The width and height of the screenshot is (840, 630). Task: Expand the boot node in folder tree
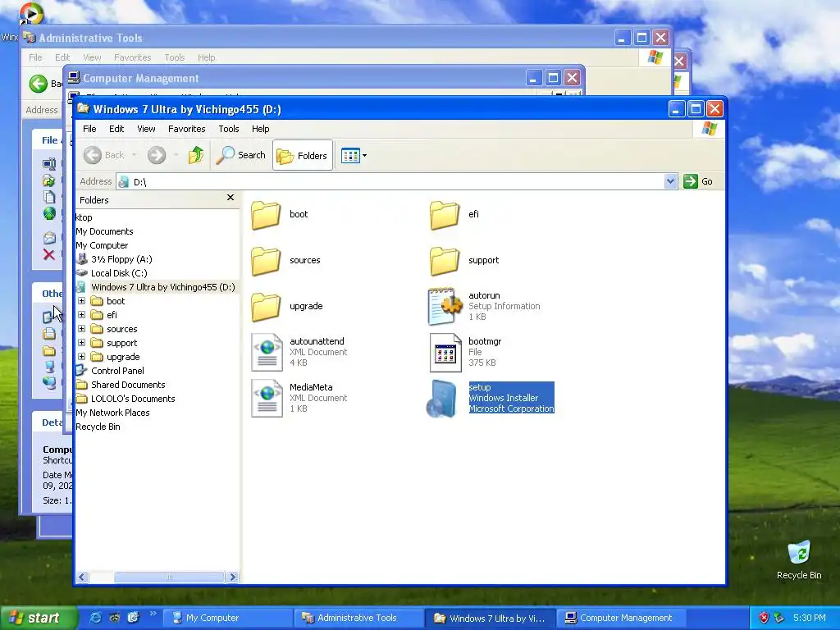pyautogui.click(x=81, y=301)
